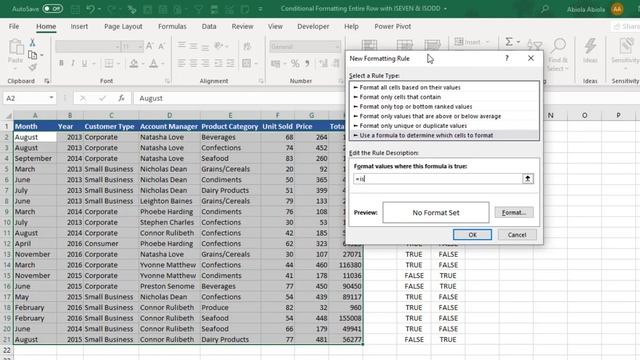Screen dimensions: 640x360
Task: Decrease font size with the small A icon
Action: pyautogui.click(x=161, y=46)
